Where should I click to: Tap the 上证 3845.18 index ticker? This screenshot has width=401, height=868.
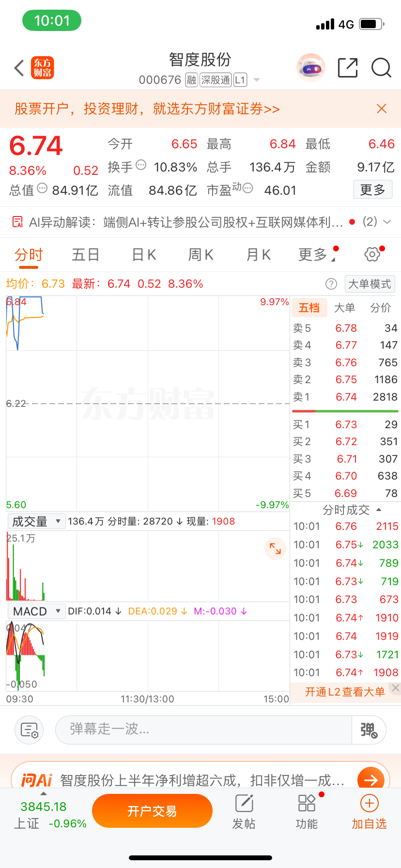pyautogui.click(x=50, y=815)
